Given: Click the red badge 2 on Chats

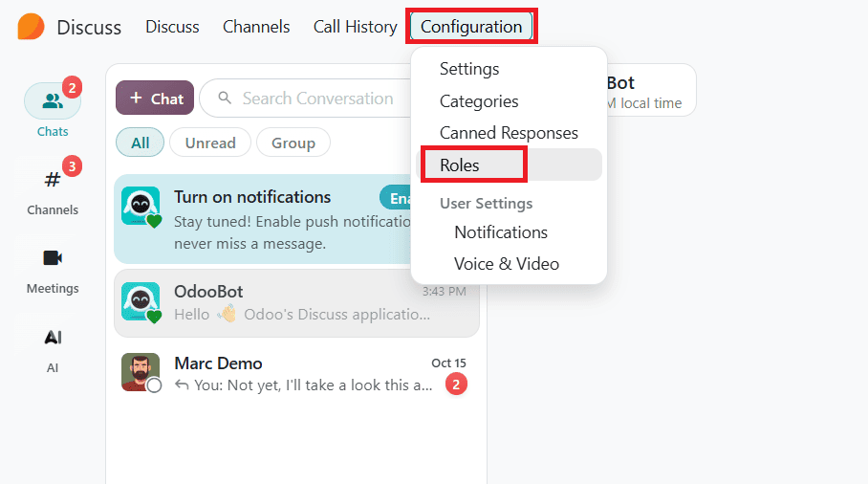Looking at the screenshot, I should point(72,87).
